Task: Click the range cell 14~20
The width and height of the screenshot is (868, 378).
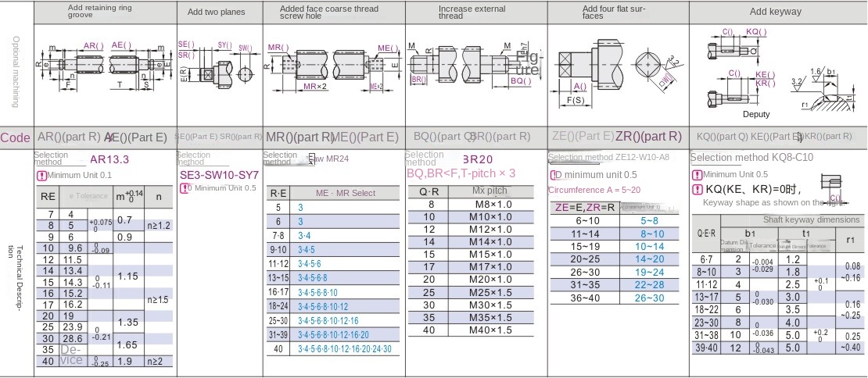Action: (x=649, y=259)
